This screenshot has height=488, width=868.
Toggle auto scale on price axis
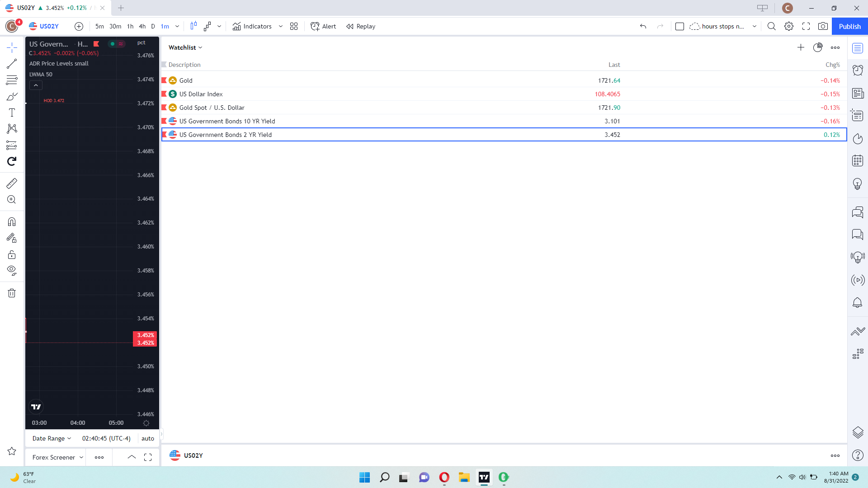(147, 438)
